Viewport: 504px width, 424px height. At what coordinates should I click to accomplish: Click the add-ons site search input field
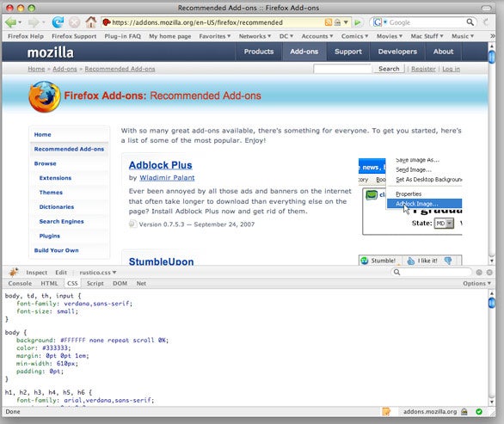pyautogui.click(x=342, y=69)
